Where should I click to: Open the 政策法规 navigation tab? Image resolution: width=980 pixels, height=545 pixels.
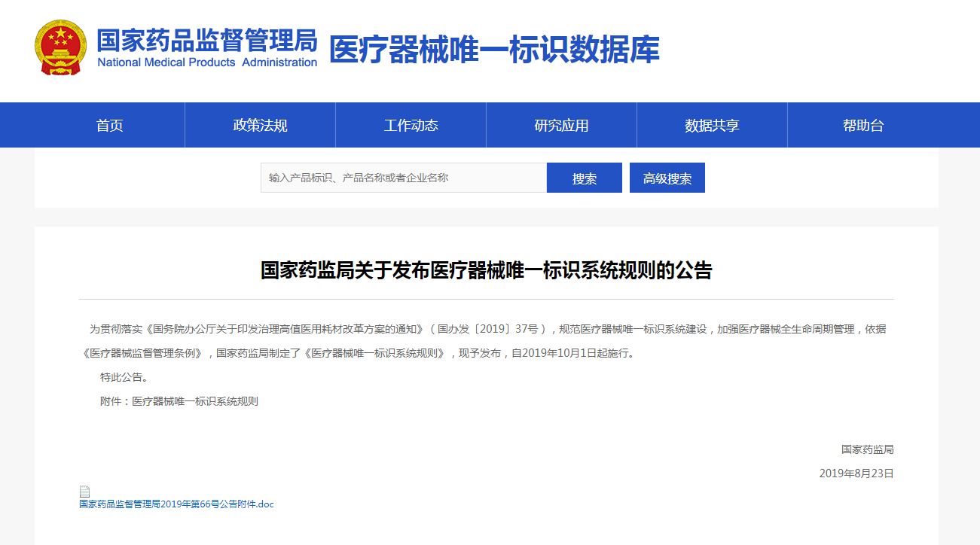[261, 126]
